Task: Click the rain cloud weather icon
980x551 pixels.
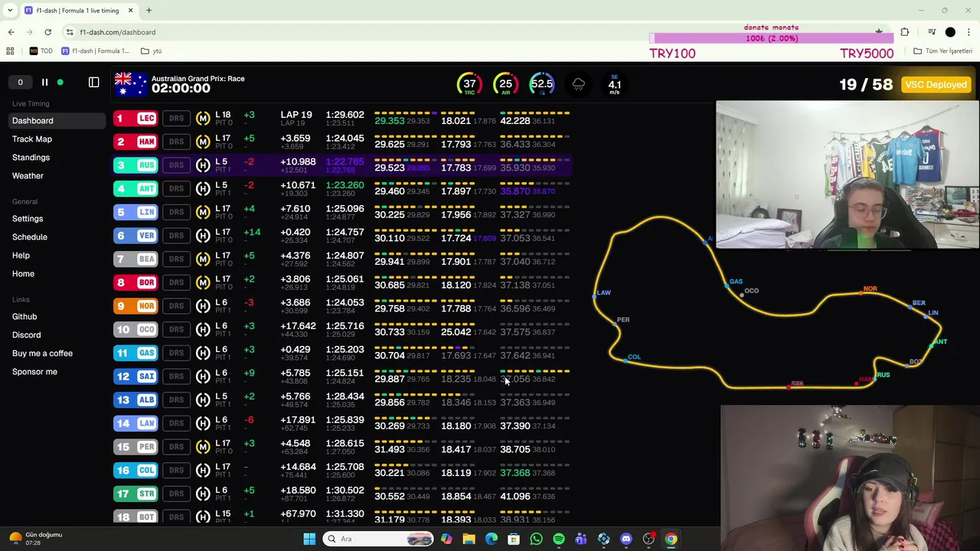Action: 579,84
